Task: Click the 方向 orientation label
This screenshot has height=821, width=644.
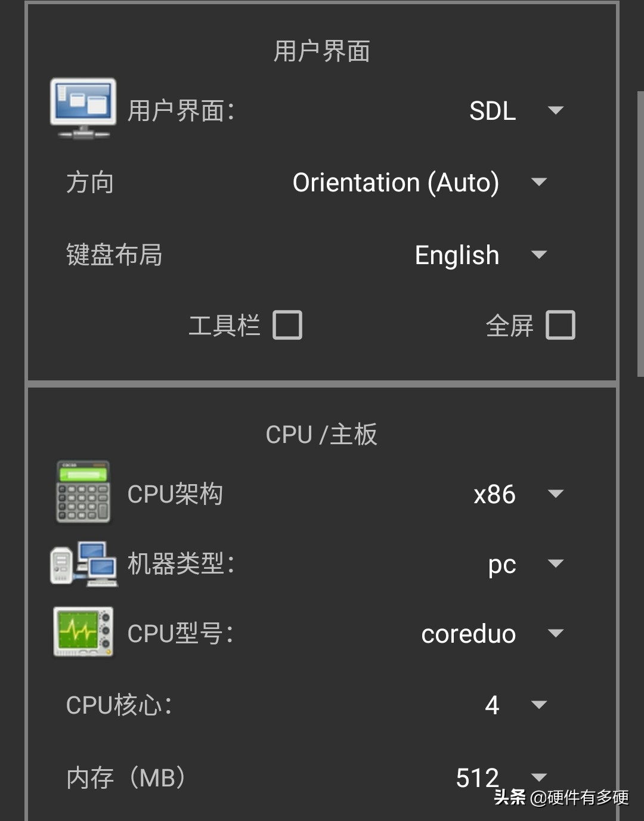Action: click(91, 183)
